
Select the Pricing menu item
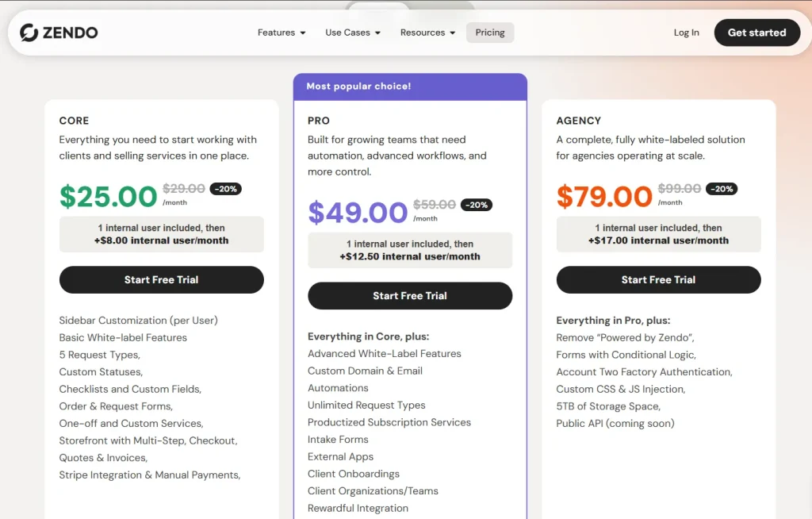coord(489,33)
